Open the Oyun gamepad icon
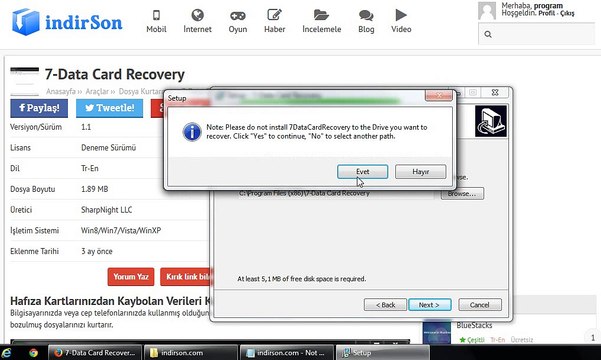The image size is (601, 360). tap(238, 16)
